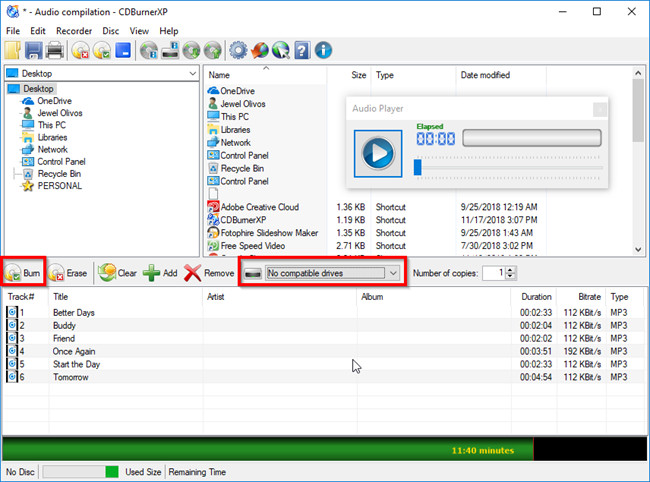Viewport: 650px width, 482px height.
Task: Click the New compilation folder icon
Action: pos(13,50)
